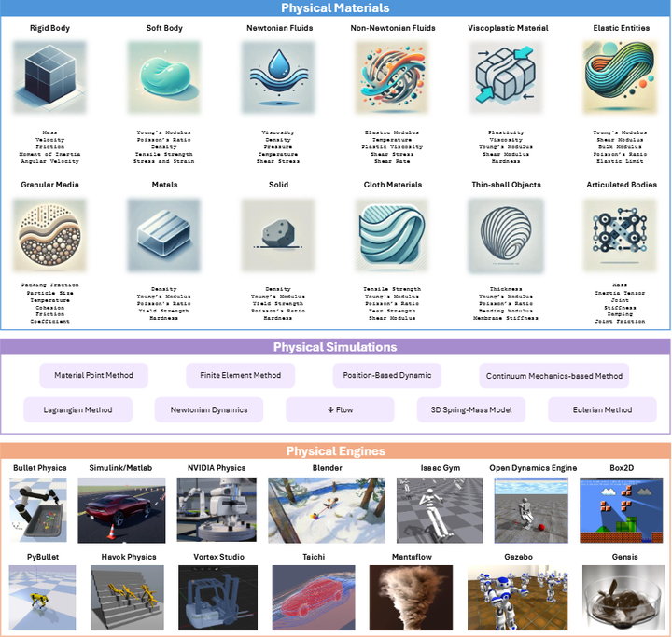Open the Mantaflow smoke plume thumbnail
The image size is (672, 637).
(411, 598)
